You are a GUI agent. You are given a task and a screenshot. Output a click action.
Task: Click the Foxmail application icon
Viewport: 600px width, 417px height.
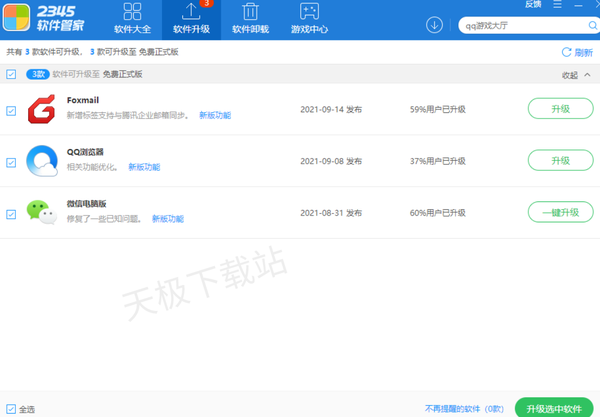coord(42,109)
